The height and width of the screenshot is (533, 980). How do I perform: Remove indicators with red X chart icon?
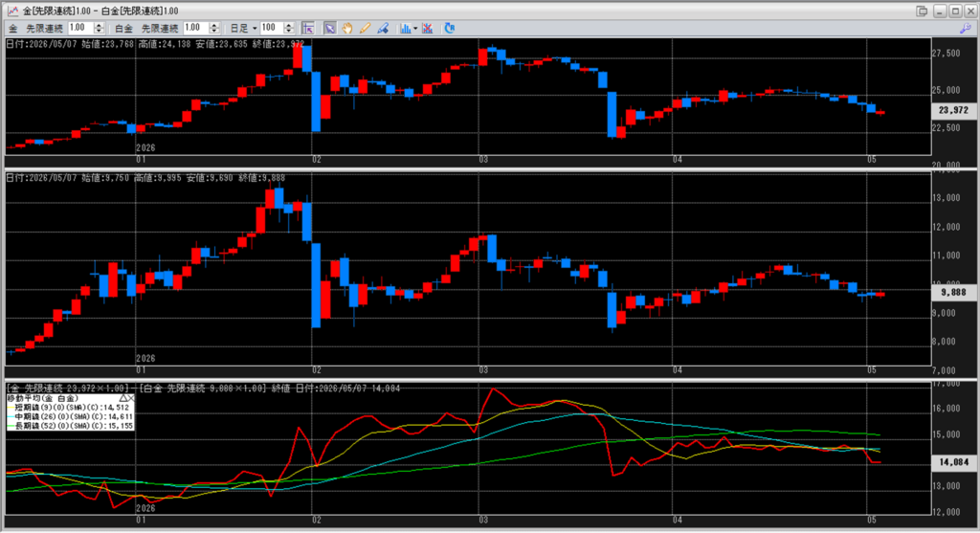coord(428,28)
